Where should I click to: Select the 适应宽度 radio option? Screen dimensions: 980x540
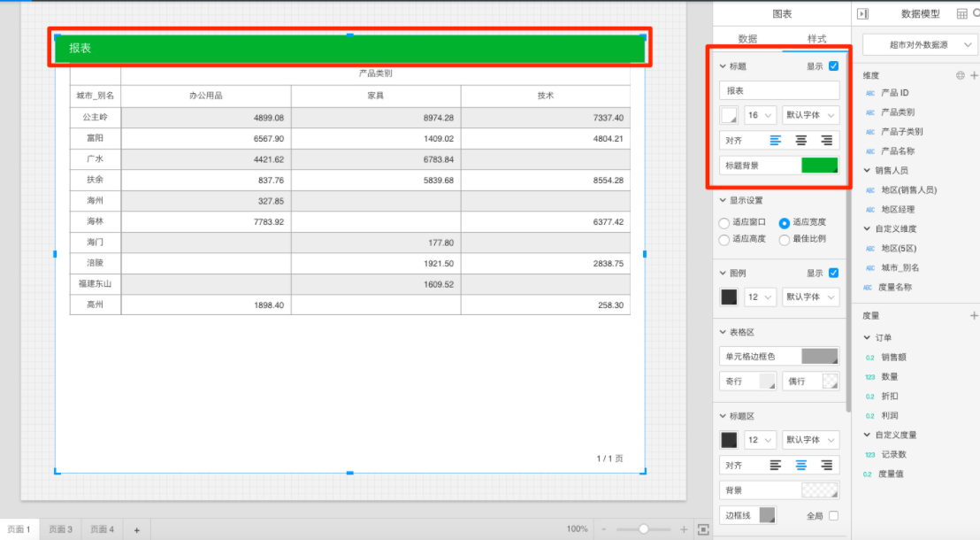point(784,223)
